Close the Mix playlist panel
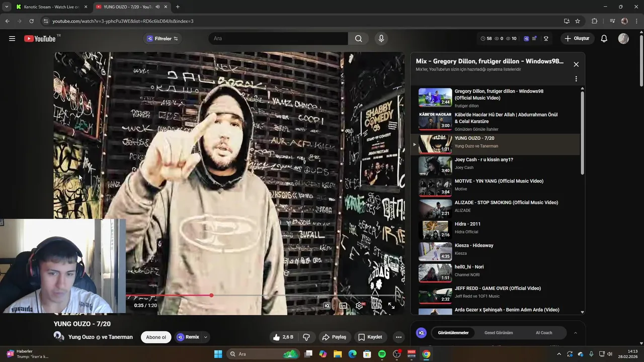 576,64
